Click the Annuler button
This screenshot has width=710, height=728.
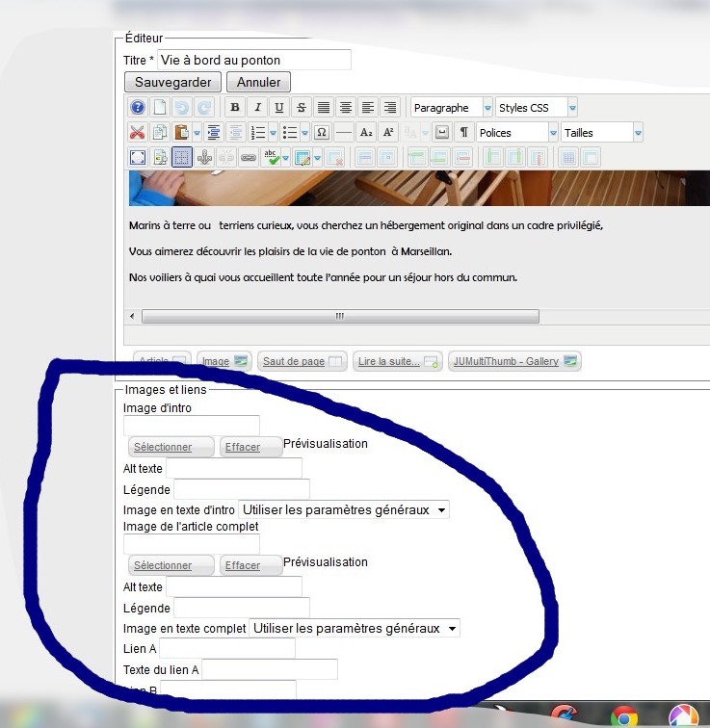(x=258, y=82)
